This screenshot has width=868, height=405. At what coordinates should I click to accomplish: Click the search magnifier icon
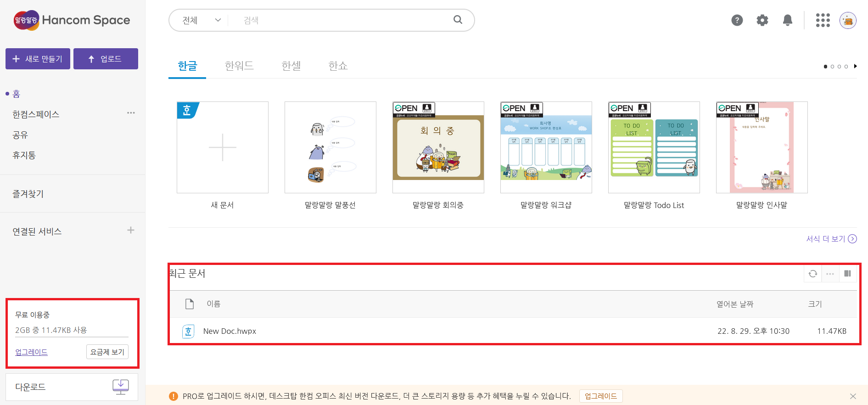point(458,20)
